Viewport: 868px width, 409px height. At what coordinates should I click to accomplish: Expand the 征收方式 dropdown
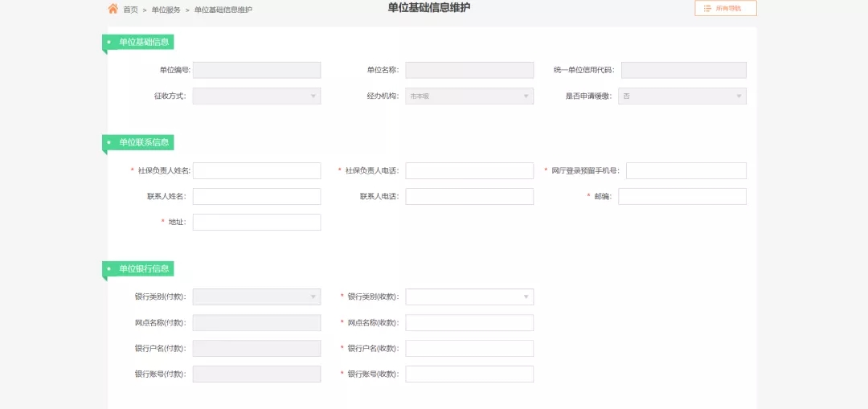(x=256, y=96)
